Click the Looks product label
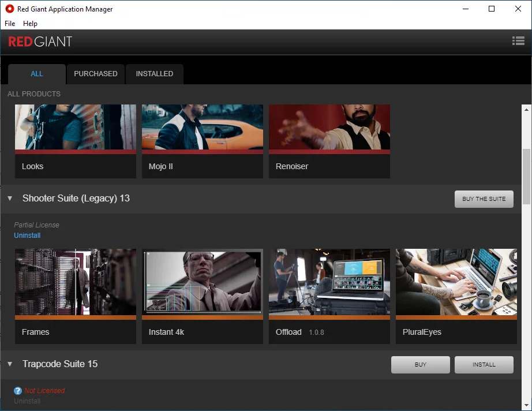 (x=32, y=166)
